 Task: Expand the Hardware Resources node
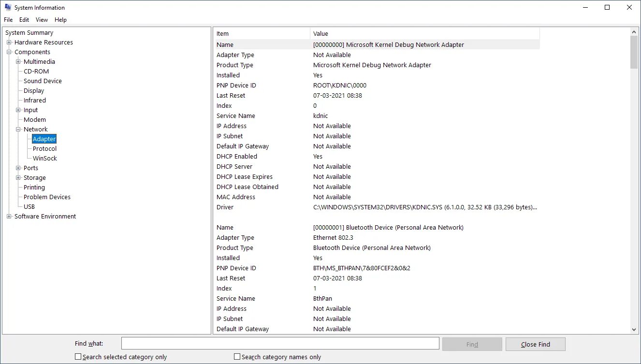click(9, 43)
